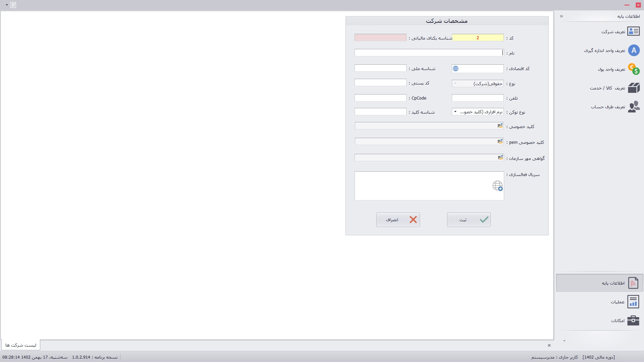
Task: Browse for private key pem file
Action: [x=500, y=141]
